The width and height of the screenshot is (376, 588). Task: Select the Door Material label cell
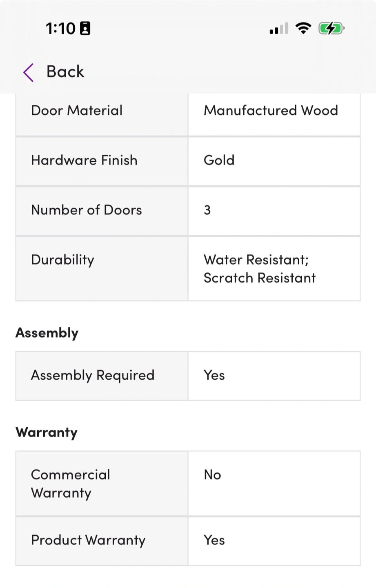point(77,111)
